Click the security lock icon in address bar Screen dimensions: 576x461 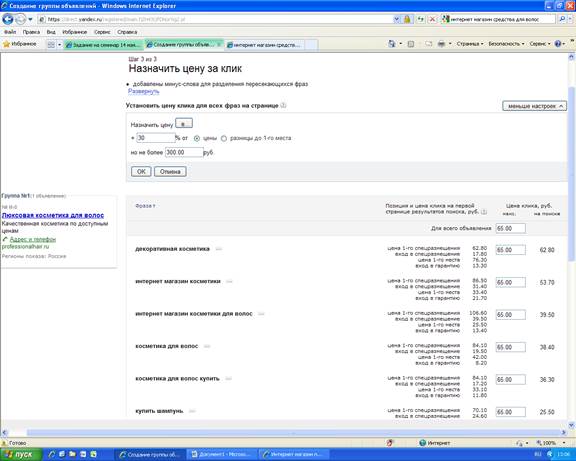tap(407, 19)
